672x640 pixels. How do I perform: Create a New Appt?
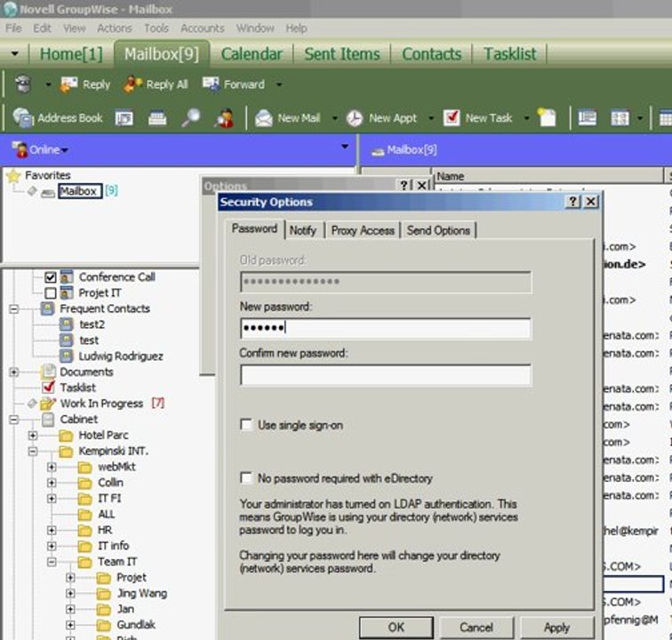tap(381, 118)
